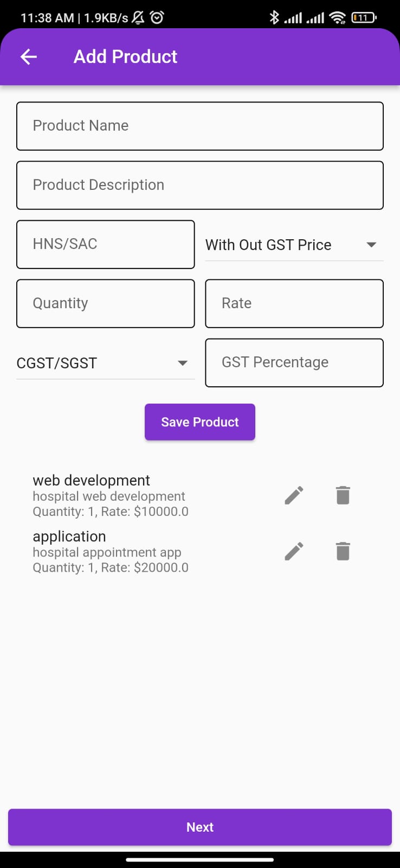Screen dimensions: 400x868
Task: Tap the muted notifications bell icon
Action: pos(138,17)
